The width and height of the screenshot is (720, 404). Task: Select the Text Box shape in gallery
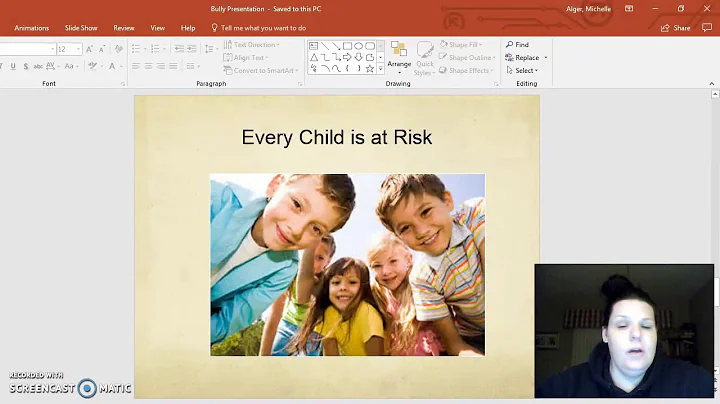pyautogui.click(x=314, y=46)
